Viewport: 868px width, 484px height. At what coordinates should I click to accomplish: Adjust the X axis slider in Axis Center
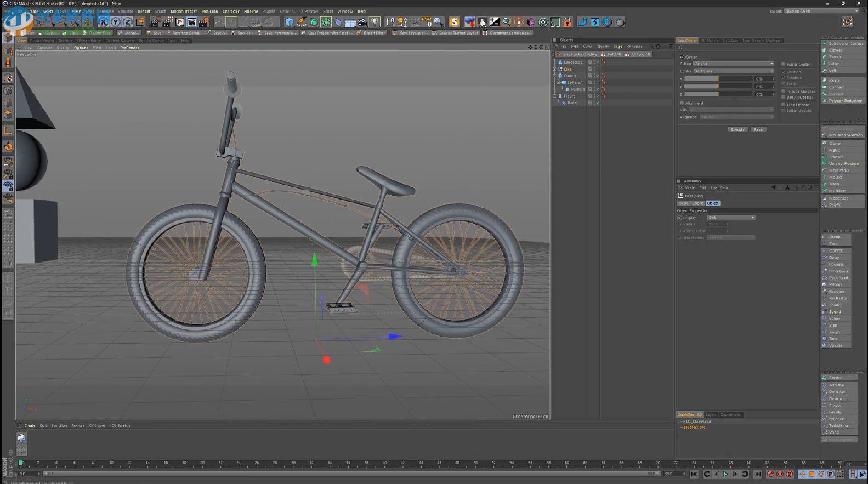718,79
